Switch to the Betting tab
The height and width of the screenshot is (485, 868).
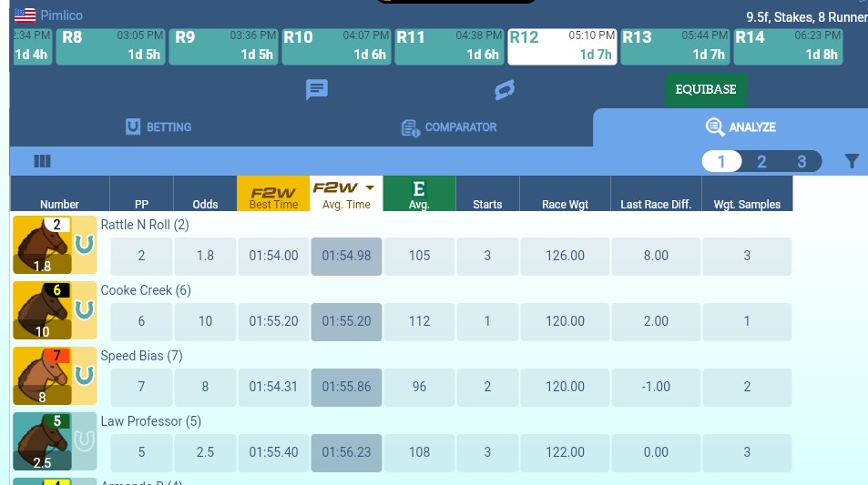tap(158, 127)
